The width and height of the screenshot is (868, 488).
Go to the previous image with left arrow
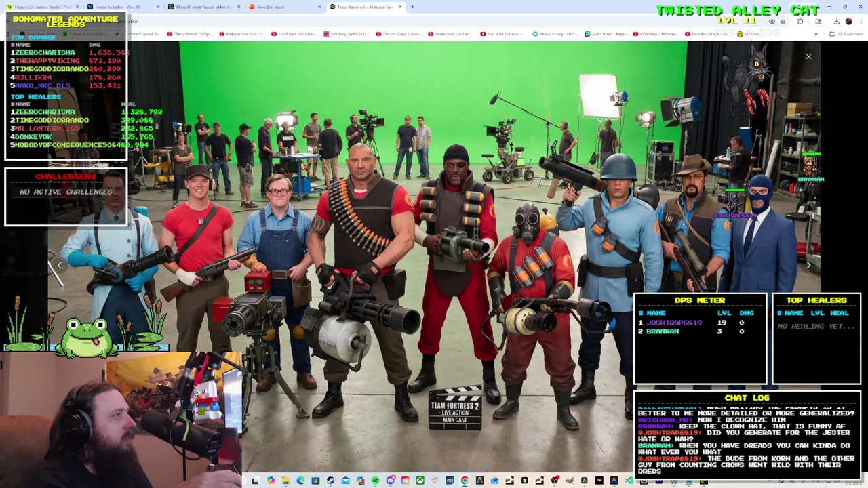tap(60, 266)
